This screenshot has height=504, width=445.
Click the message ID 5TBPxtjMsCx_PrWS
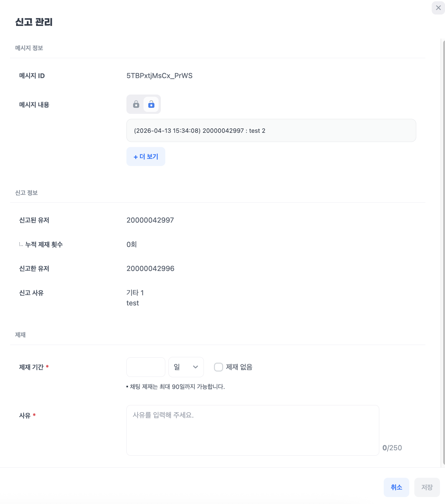[x=159, y=76]
